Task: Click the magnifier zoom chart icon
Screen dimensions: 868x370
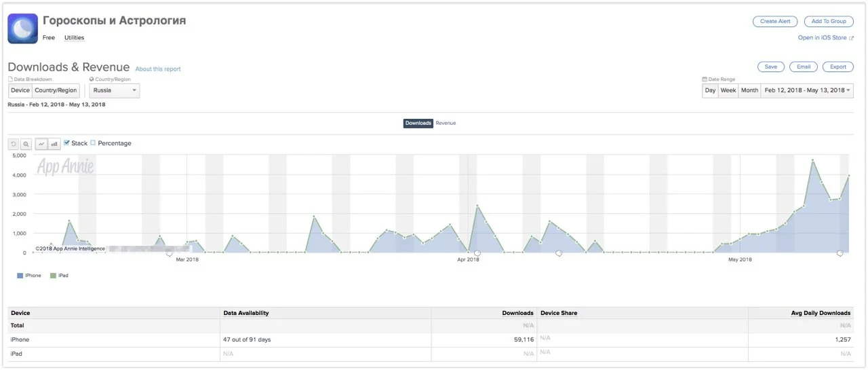Action: tap(26, 144)
